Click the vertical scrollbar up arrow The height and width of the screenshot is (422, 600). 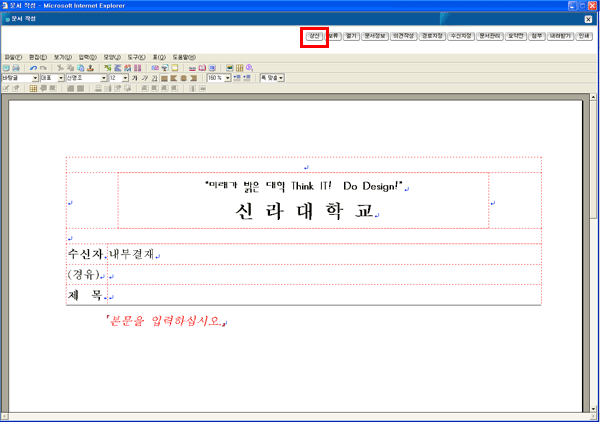(593, 98)
